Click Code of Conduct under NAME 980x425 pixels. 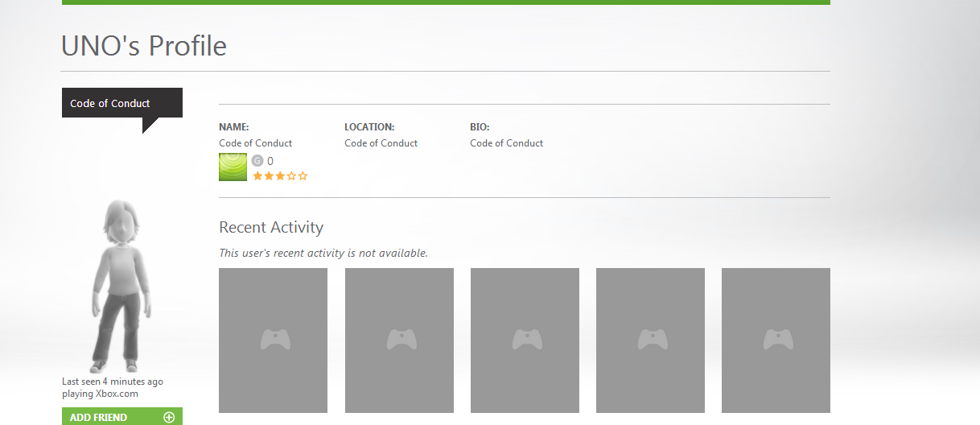(256, 143)
